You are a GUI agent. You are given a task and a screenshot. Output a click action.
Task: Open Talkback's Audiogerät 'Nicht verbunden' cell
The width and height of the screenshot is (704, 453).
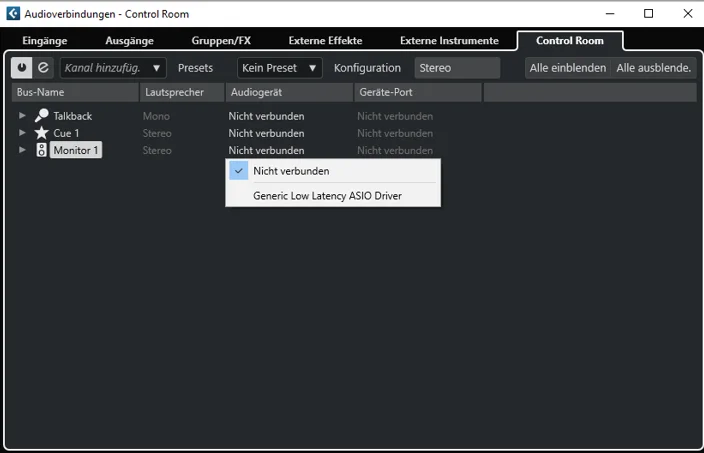266,116
